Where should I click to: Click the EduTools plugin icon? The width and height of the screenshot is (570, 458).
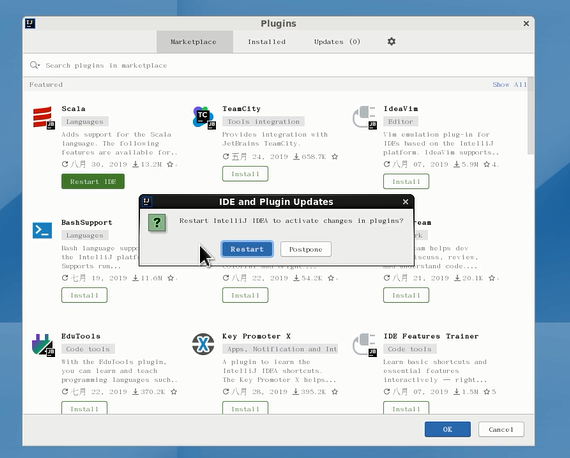pyautogui.click(x=43, y=345)
